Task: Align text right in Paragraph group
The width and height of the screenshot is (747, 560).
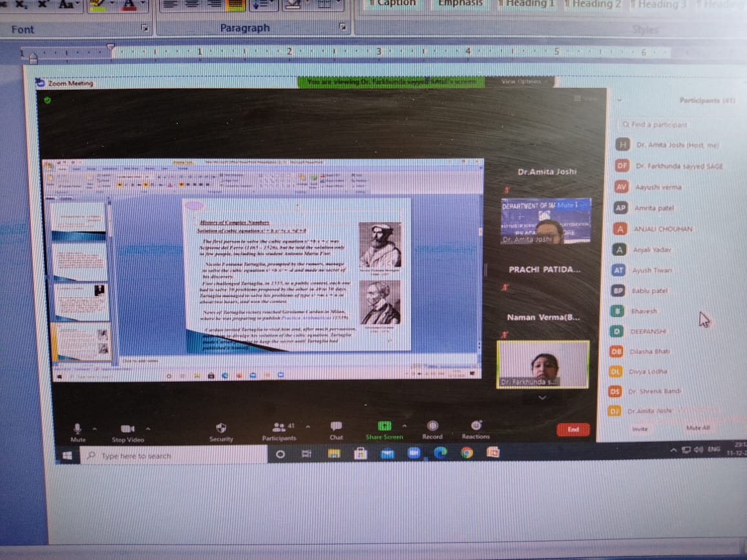Action: click(x=214, y=5)
